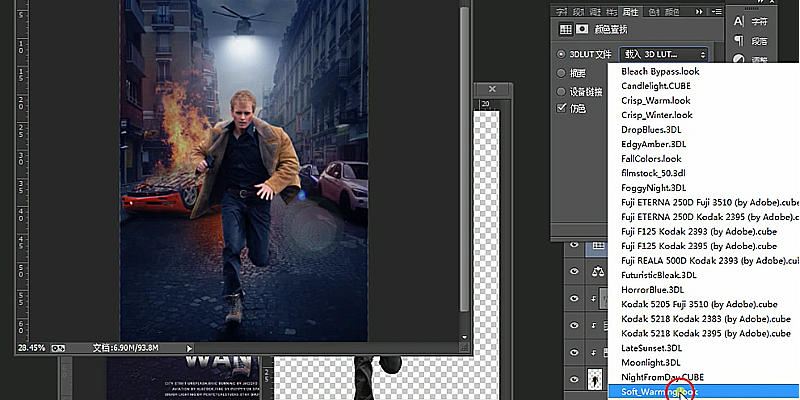The width and height of the screenshot is (800, 400).
Task: Switch to the 颜色 (Color) tab
Action: (x=673, y=12)
